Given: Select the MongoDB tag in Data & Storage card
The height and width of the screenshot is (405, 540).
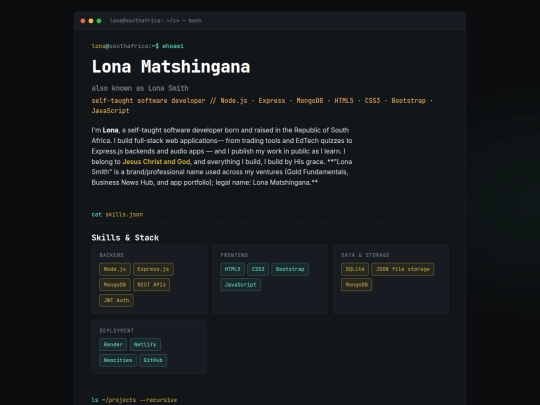Looking at the screenshot, I should coord(356,285).
